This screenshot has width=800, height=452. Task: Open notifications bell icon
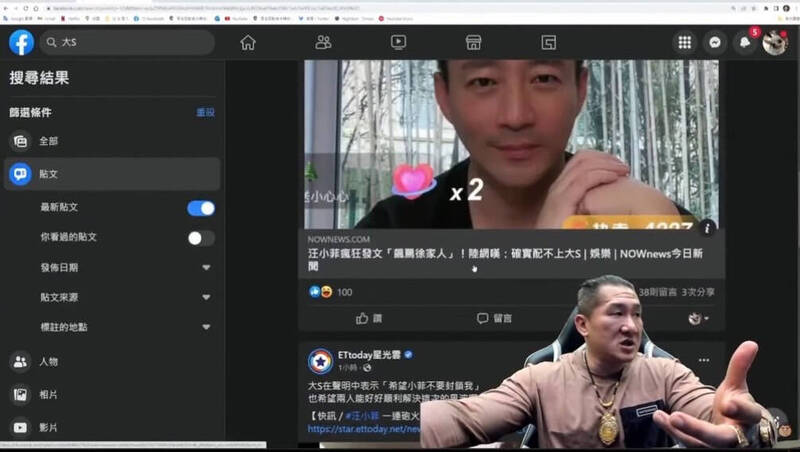[745, 42]
